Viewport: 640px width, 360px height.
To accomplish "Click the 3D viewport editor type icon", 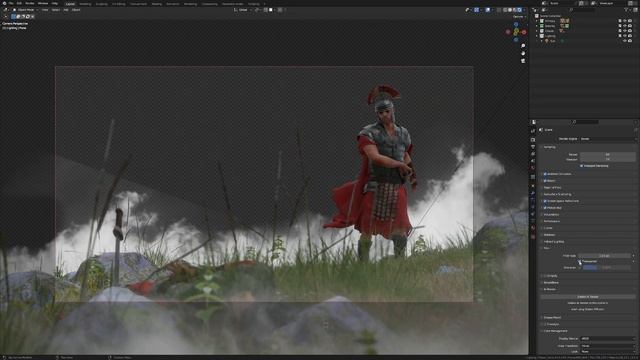I will click(x=5, y=10).
